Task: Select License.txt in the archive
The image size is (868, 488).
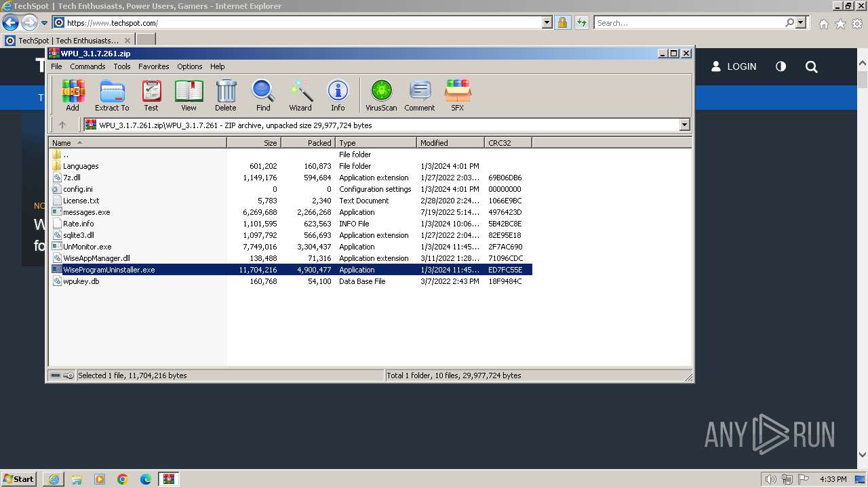Action: pos(81,201)
